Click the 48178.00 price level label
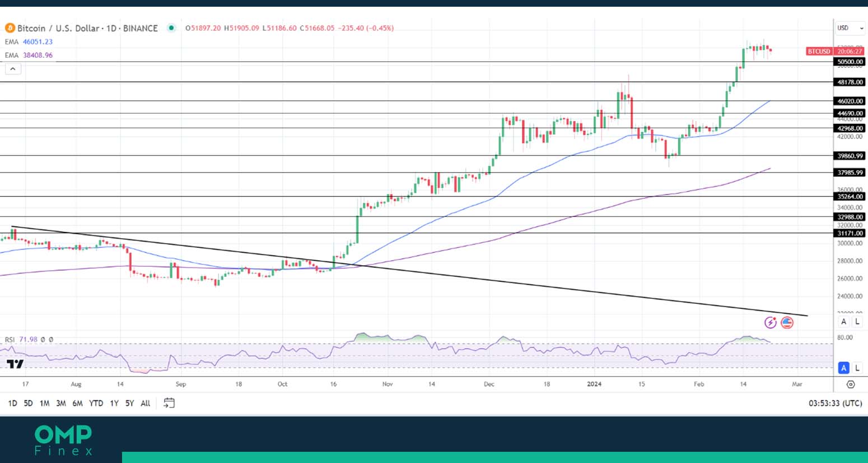The image size is (868, 463). point(850,82)
